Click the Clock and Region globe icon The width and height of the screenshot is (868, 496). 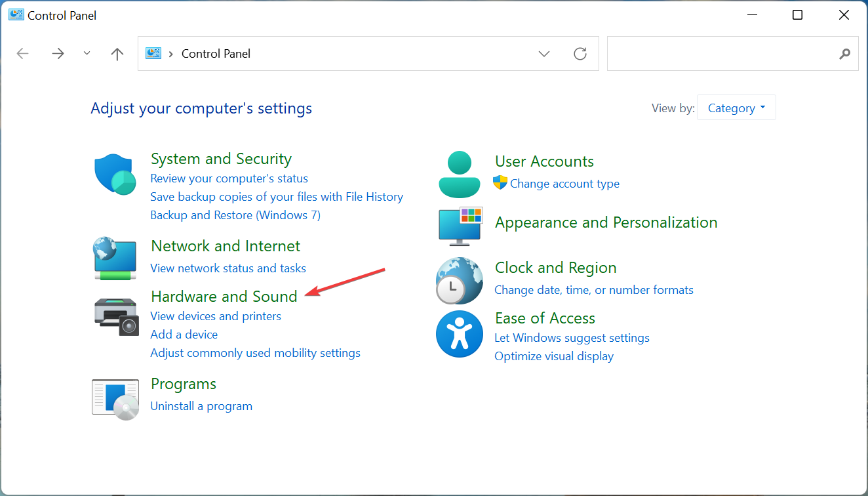tap(460, 280)
